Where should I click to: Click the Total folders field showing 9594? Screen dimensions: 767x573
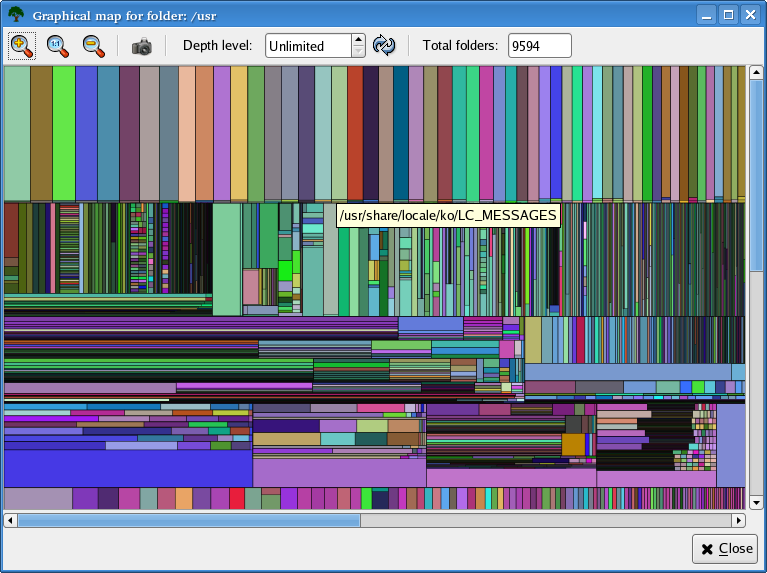540,46
